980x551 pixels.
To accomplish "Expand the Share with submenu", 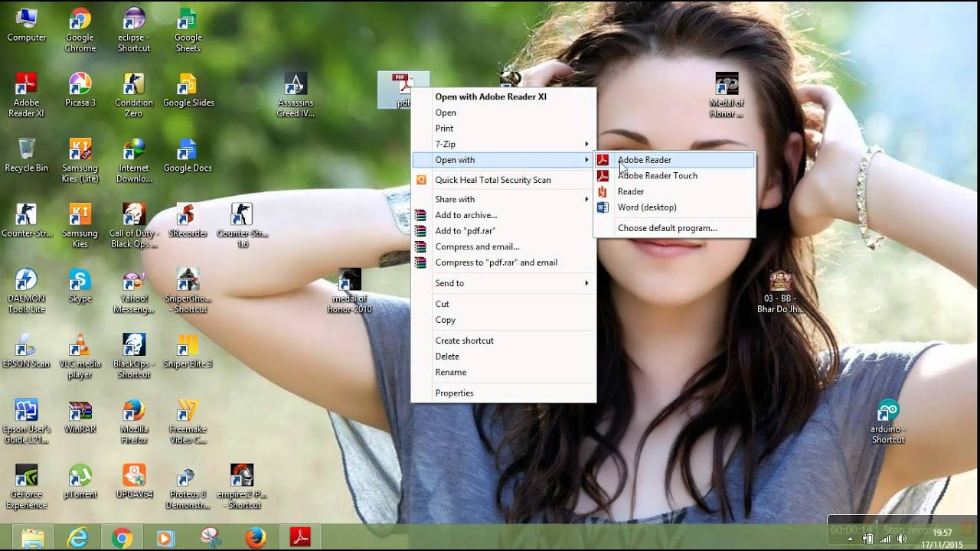I will tap(504, 199).
